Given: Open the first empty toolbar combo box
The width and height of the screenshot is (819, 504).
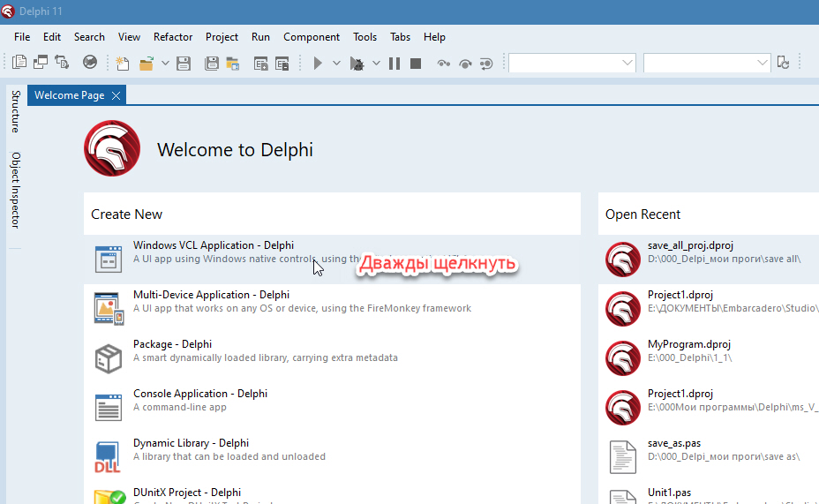Looking at the screenshot, I should click(572, 63).
